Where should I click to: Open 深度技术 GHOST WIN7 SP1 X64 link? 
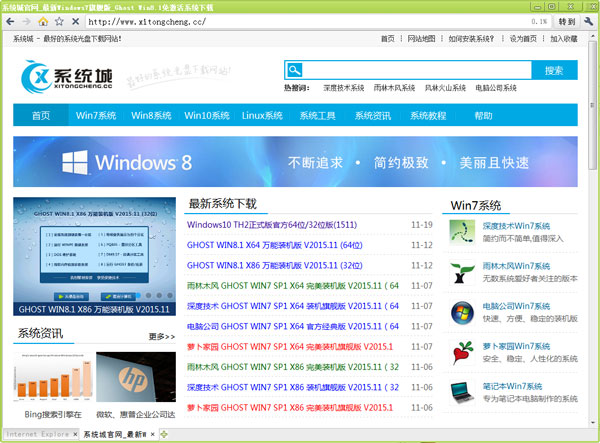293,306
